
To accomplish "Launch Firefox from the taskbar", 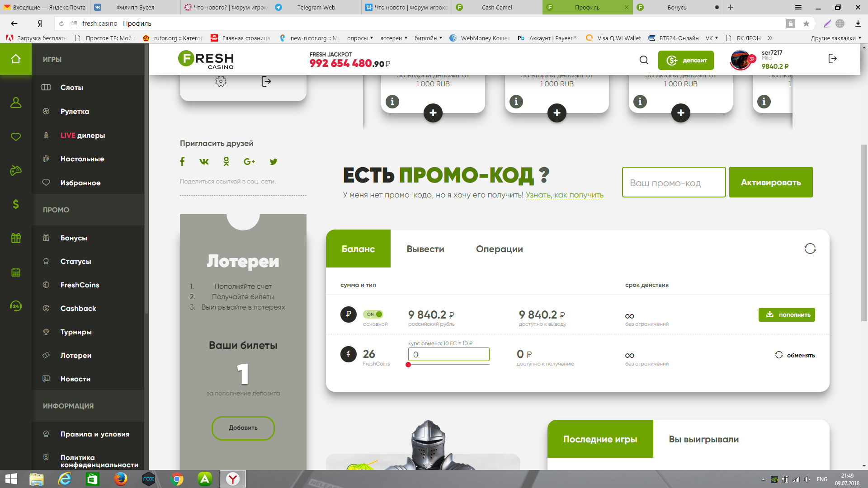I will [120, 479].
